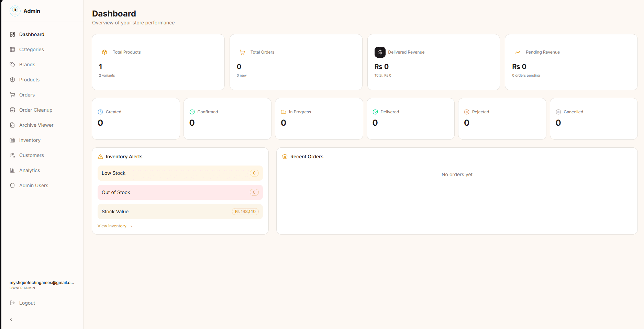Select the Confirmed status card

click(227, 119)
